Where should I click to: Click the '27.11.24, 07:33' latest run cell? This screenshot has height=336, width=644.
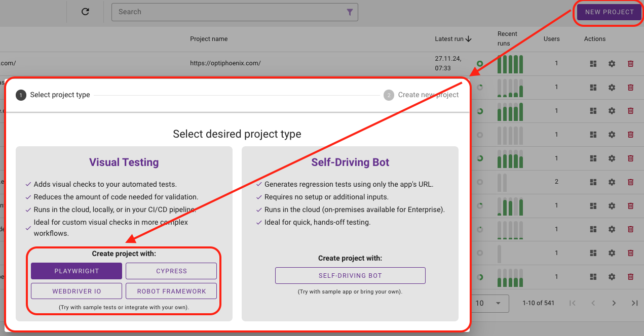[x=448, y=63]
